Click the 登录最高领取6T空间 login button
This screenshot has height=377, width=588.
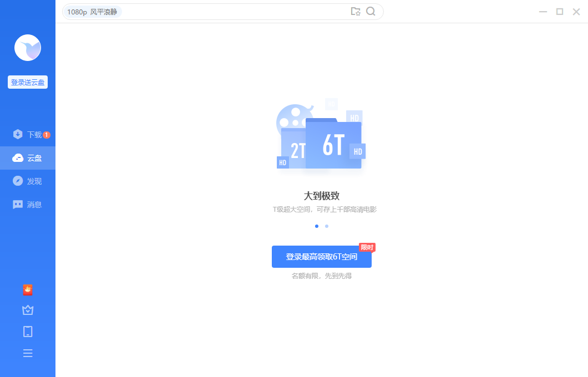point(321,256)
